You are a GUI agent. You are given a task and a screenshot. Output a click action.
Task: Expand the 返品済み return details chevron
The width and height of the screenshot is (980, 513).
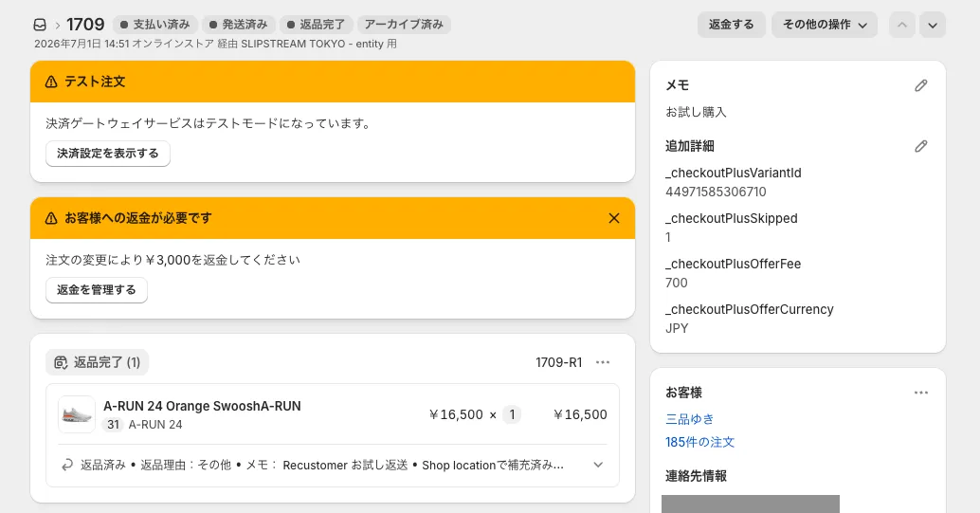point(598,465)
